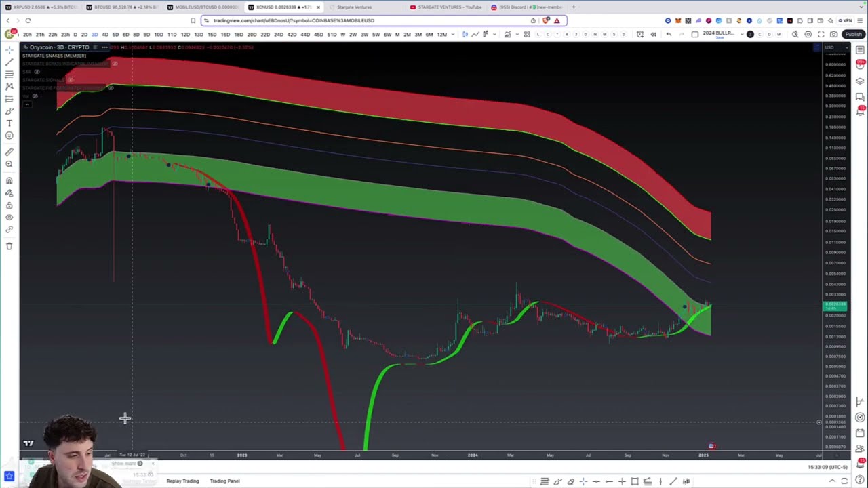This screenshot has width=868, height=488.
Task: Start bar replay from top toolbar
Action: (653, 34)
